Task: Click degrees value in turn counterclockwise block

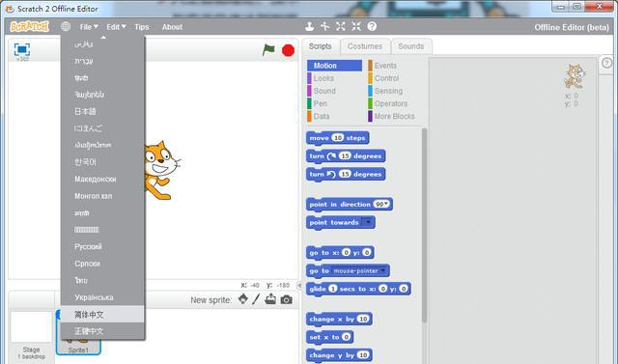Action: (x=345, y=174)
